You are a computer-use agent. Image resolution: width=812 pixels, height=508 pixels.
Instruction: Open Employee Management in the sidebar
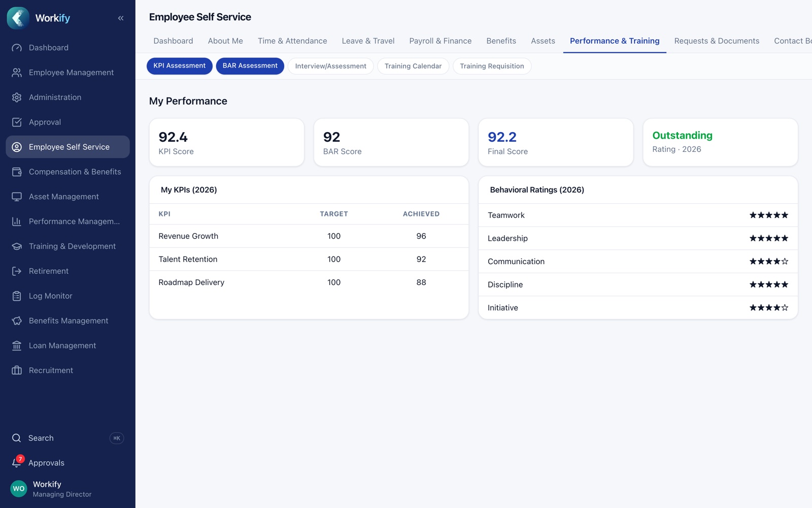coord(67,73)
